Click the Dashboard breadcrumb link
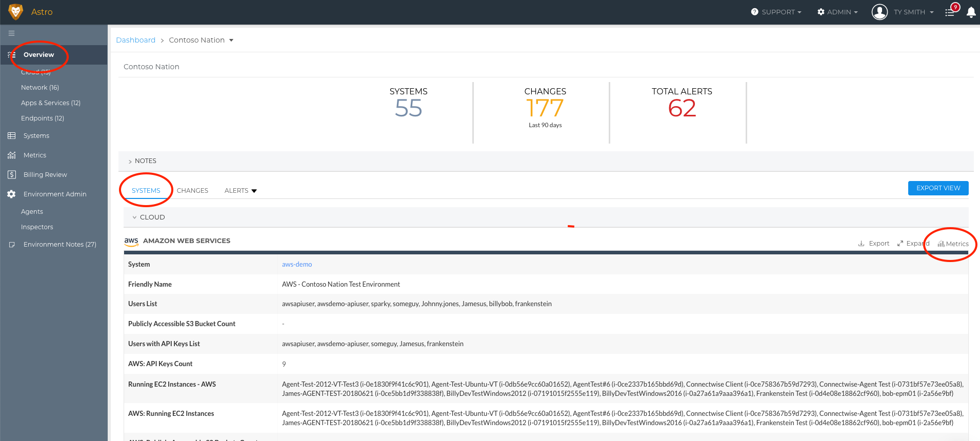980x441 pixels. point(135,40)
